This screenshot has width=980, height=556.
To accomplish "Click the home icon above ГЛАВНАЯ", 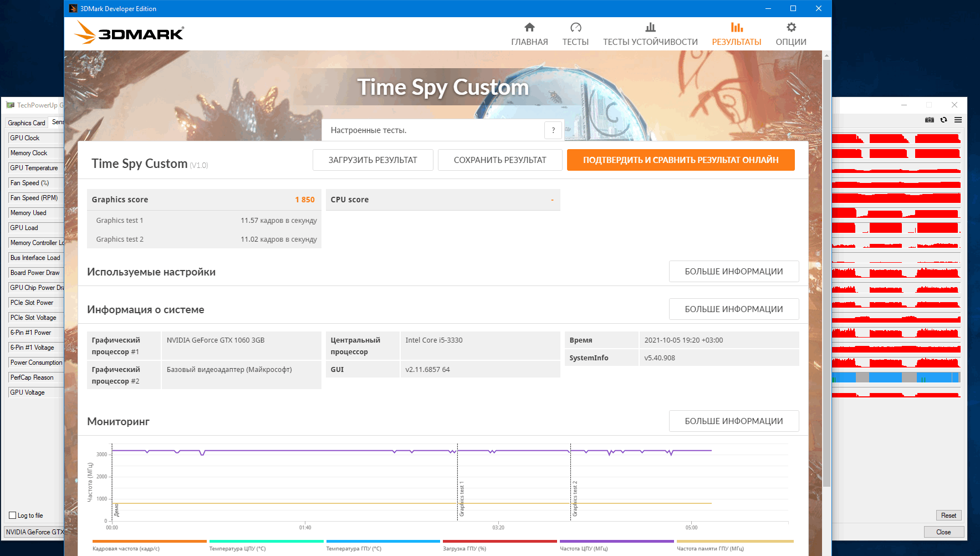I will 529,27.
